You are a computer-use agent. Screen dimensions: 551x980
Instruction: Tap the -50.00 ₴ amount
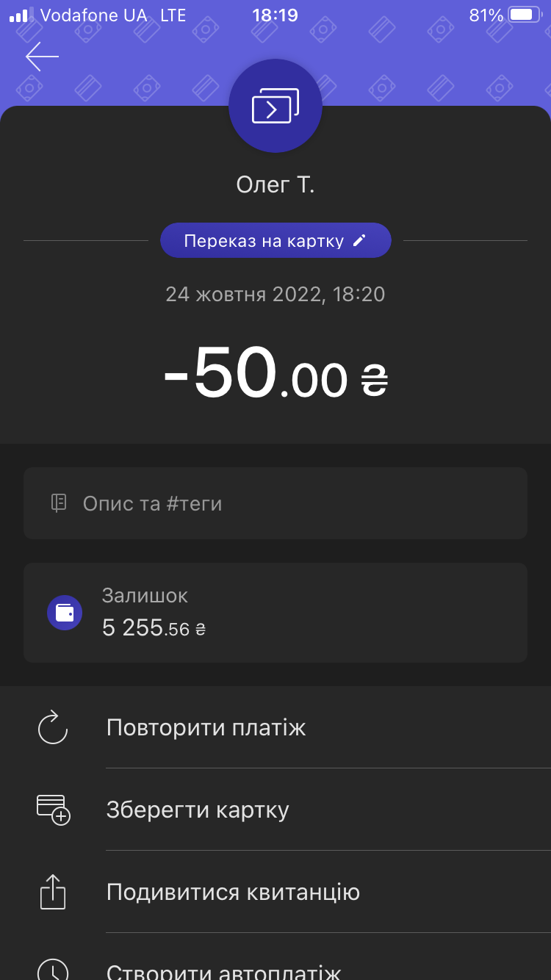coord(275,375)
